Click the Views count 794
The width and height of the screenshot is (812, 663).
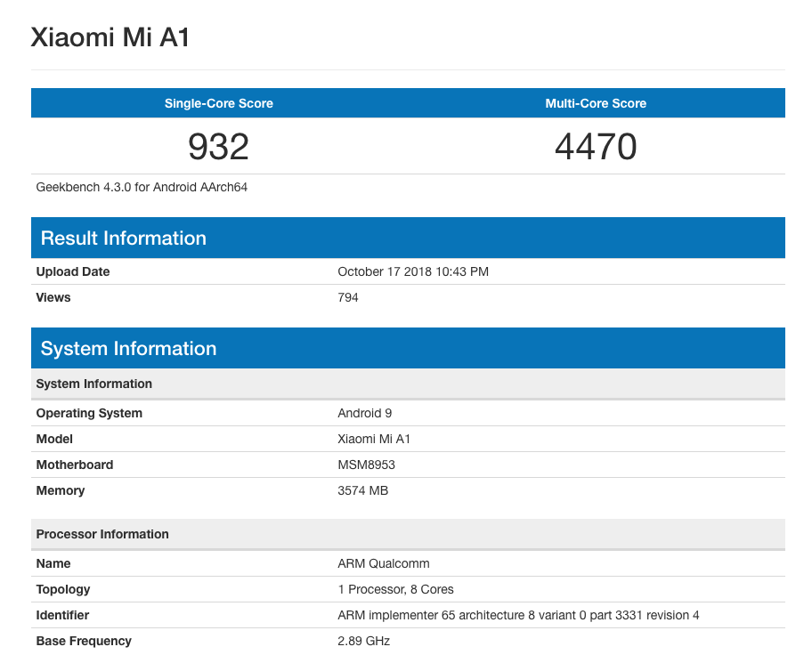pos(348,297)
